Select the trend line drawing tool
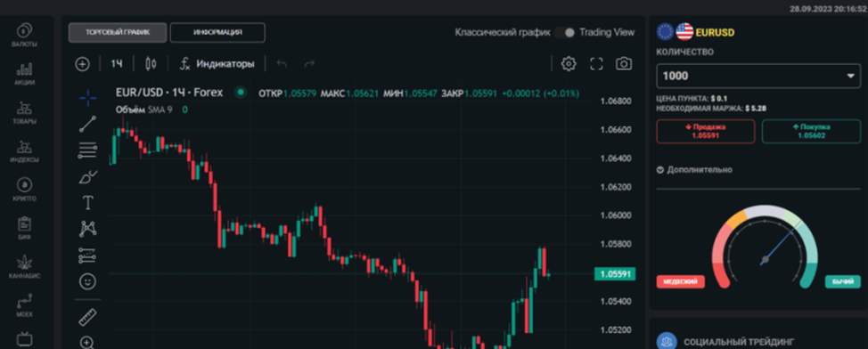This screenshot has height=349, width=868. (x=87, y=125)
